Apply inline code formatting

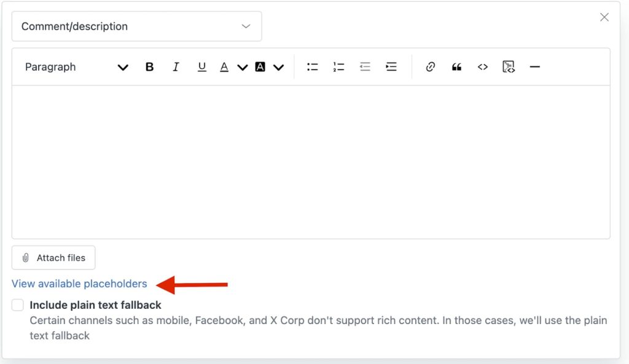[483, 67]
